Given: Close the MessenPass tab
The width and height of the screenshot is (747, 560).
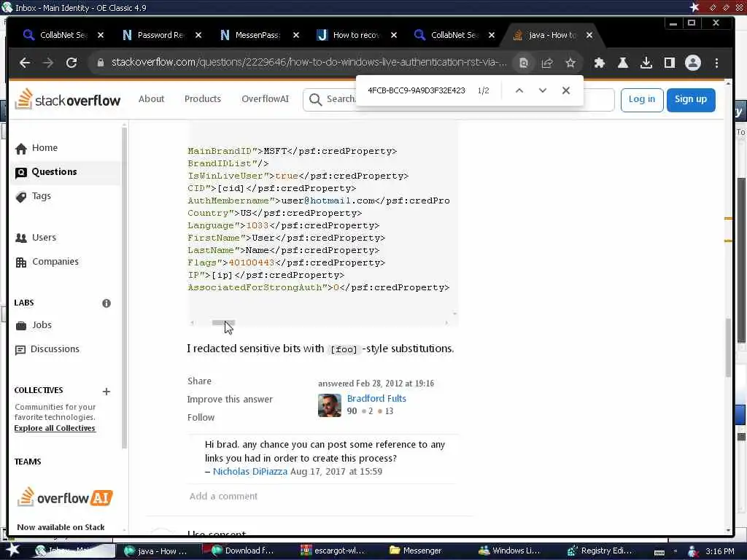Looking at the screenshot, I should coord(296,35).
